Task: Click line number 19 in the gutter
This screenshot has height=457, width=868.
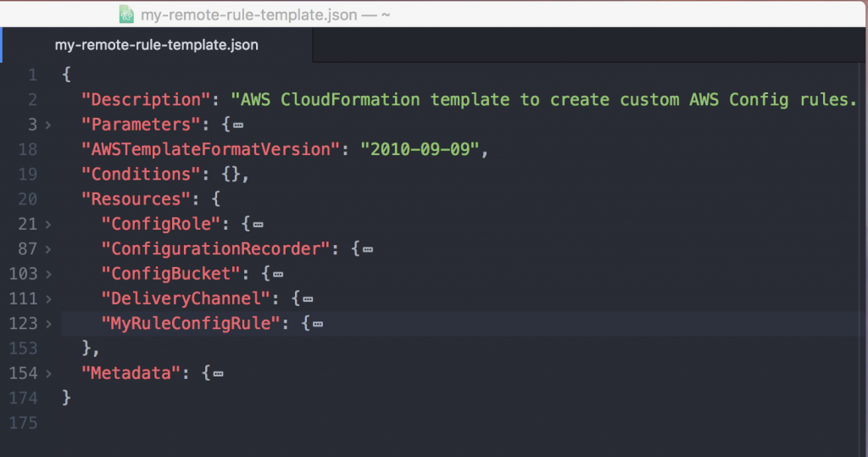Action: click(28, 175)
